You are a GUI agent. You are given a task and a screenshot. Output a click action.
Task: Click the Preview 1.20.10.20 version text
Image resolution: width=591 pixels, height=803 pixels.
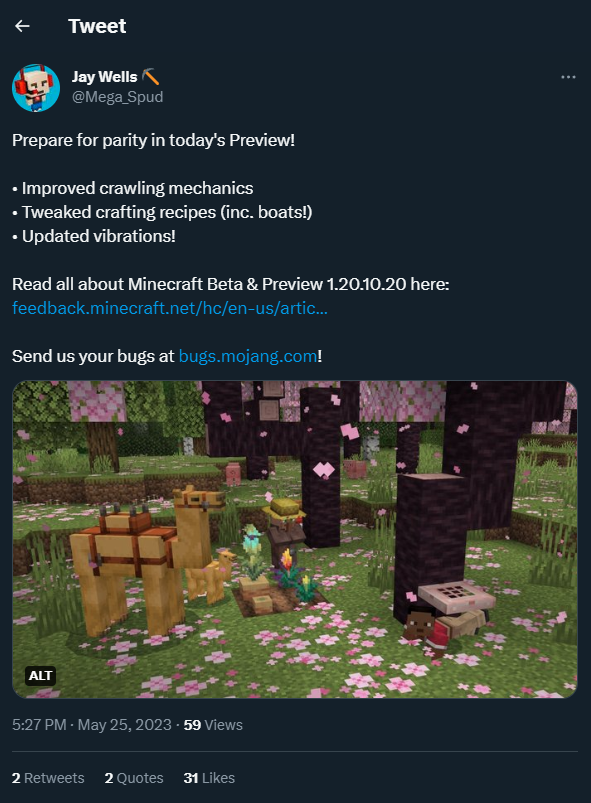coord(334,284)
